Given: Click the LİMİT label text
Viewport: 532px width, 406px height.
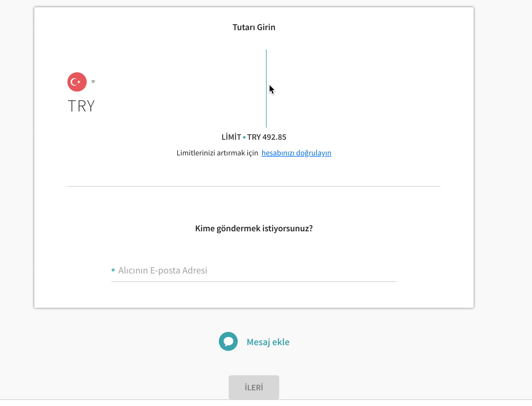Looking at the screenshot, I should point(231,137).
